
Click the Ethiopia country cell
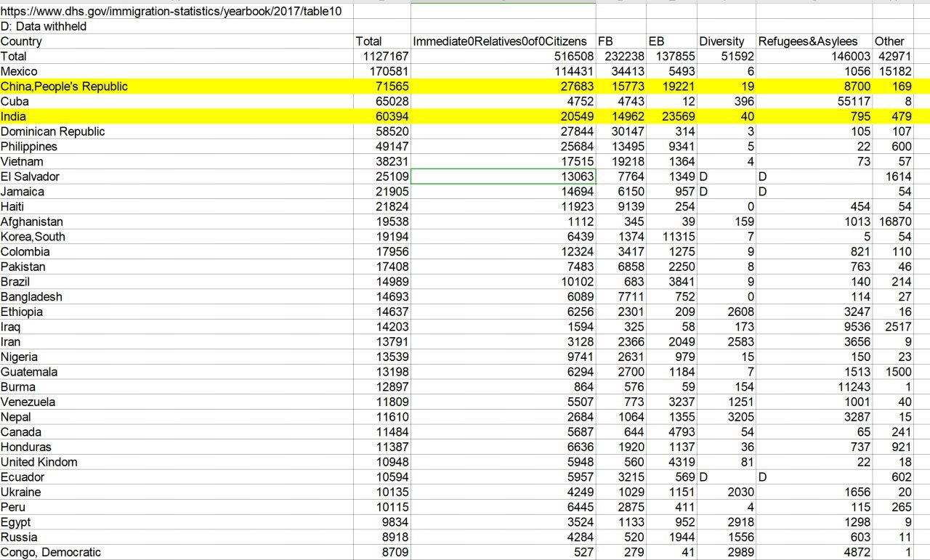click(177, 312)
